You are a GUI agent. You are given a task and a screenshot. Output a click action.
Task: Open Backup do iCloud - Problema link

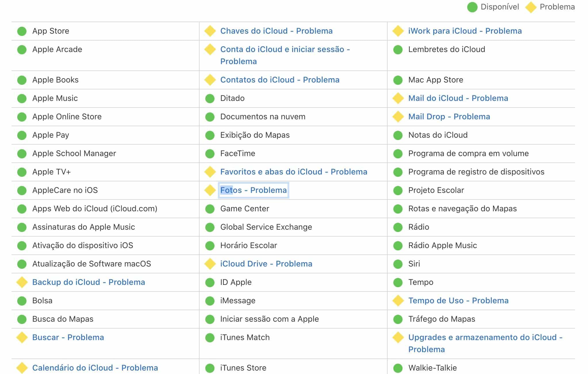point(89,282)
